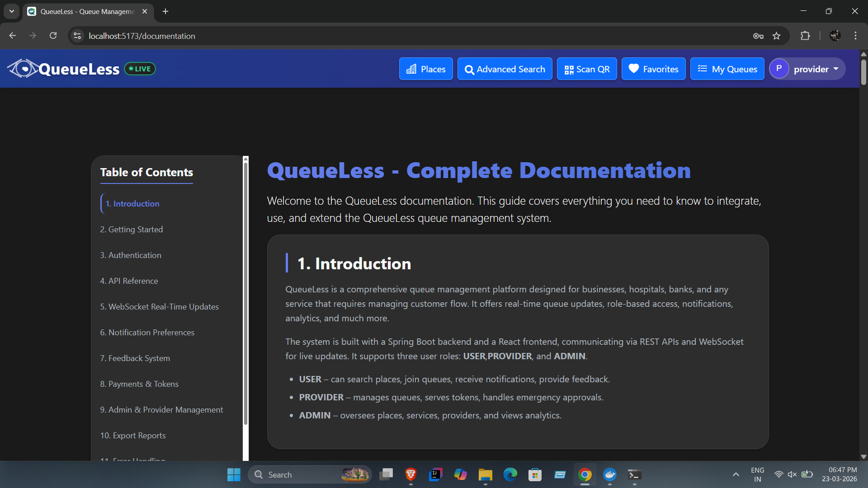This screenshot has height=488, width=868.
Task: Open IntelliJ IDEA from the taskbar
Action: pyautogui.click(x=435, y=474)
